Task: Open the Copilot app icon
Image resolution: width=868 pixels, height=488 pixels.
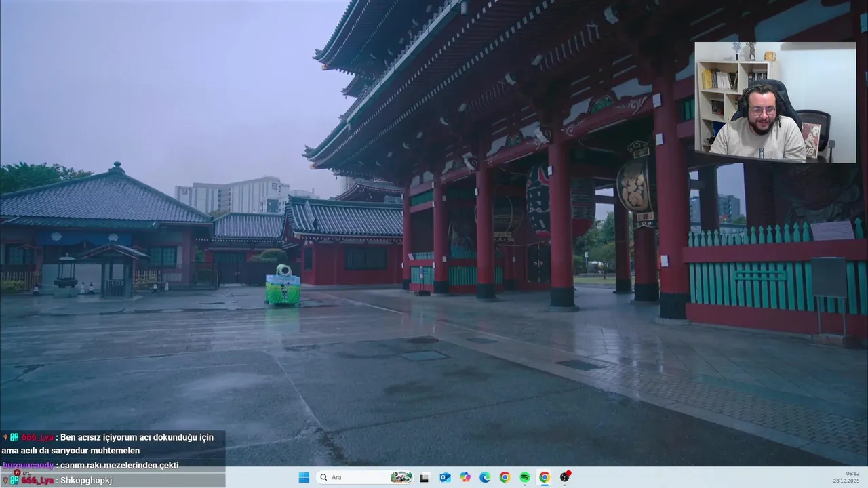Action: point(465,477)
